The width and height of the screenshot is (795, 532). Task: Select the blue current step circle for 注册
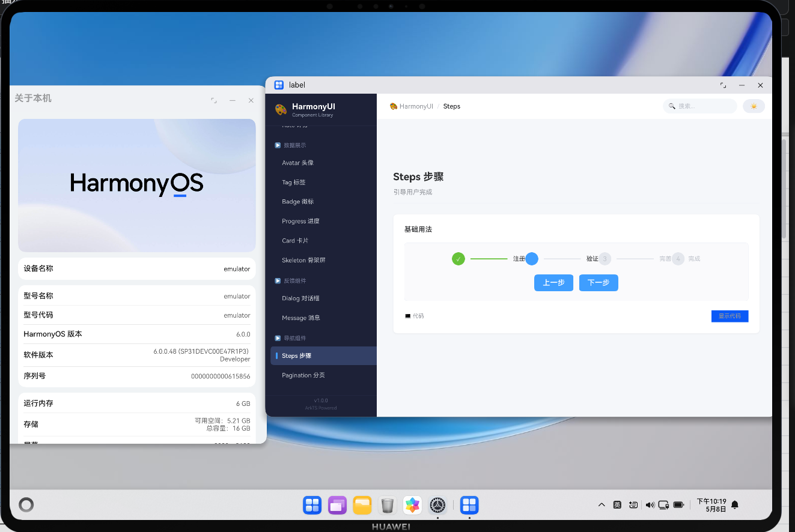(532, 259)
